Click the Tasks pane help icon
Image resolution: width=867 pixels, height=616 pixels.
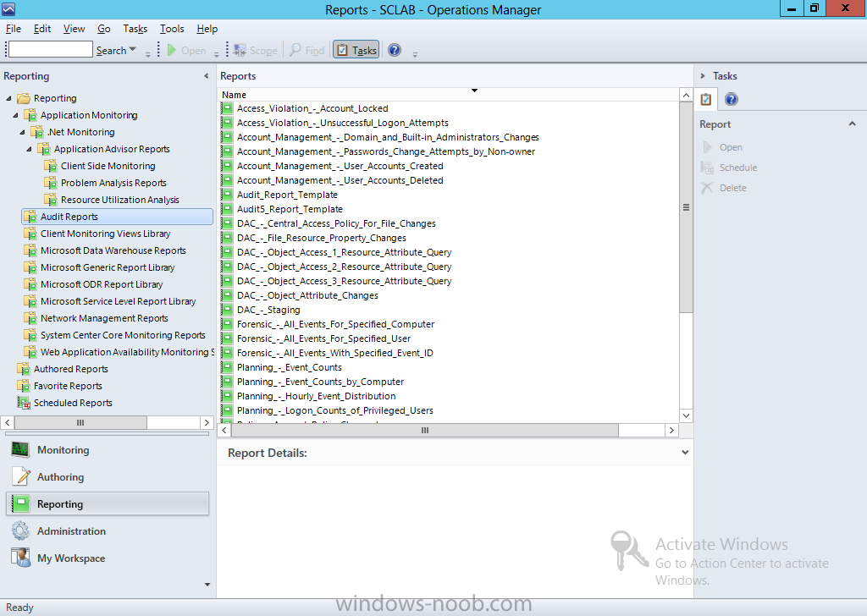tap(731, 100)
